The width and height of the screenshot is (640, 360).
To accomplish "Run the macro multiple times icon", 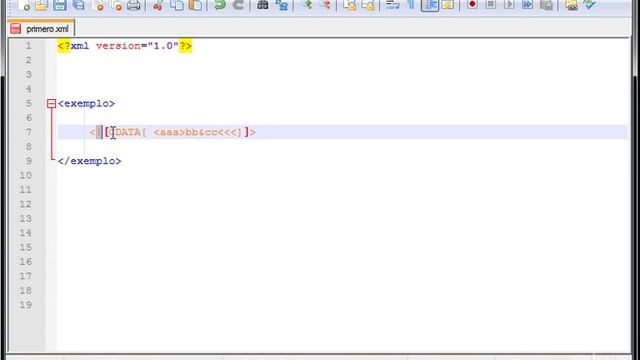I will coord(527,4).
